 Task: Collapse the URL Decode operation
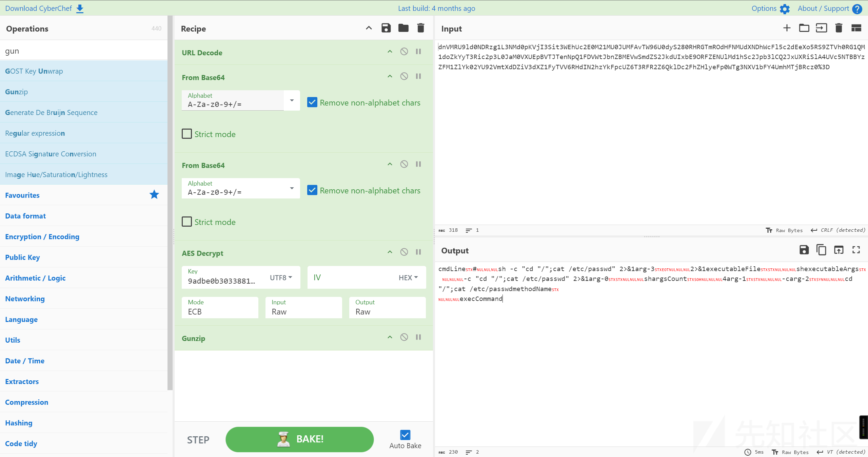coord(390,52)
